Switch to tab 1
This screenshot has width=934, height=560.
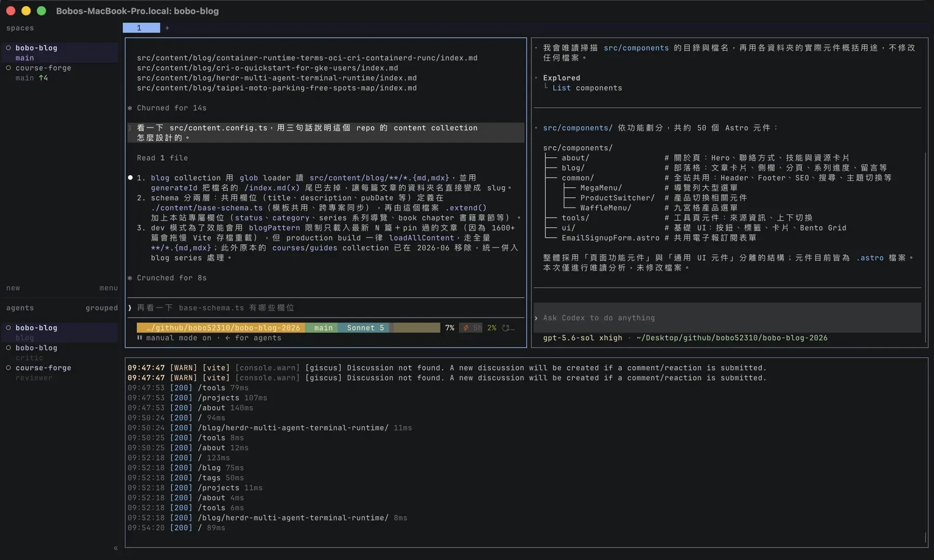(141, 28)
